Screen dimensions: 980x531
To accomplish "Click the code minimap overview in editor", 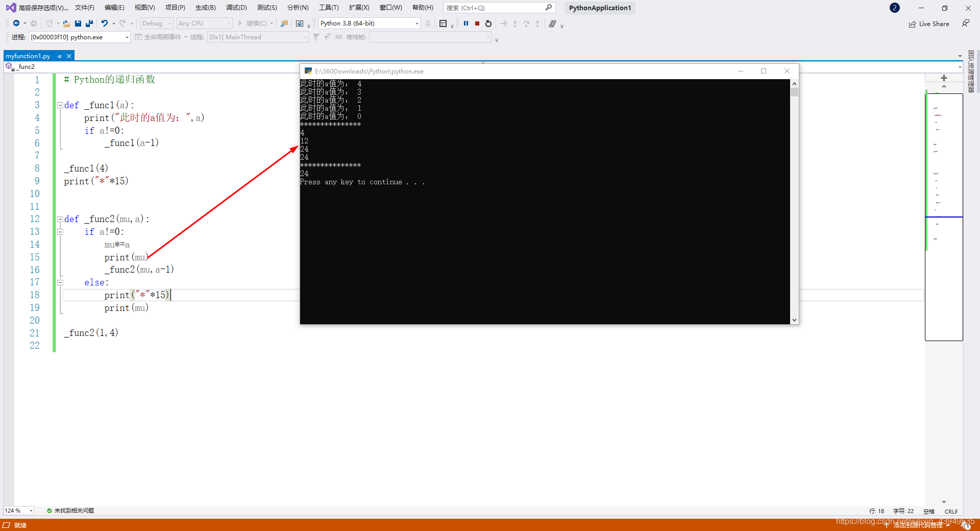I will (944, 217).
